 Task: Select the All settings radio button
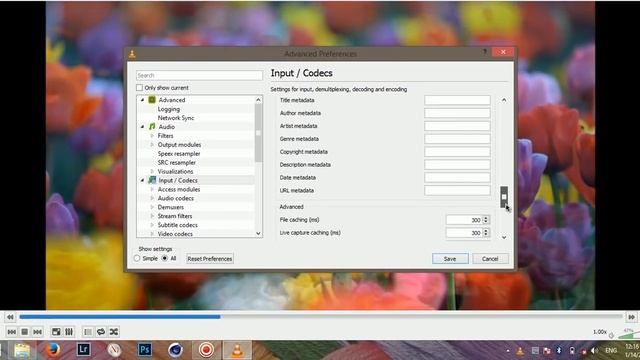coord(164,258)
